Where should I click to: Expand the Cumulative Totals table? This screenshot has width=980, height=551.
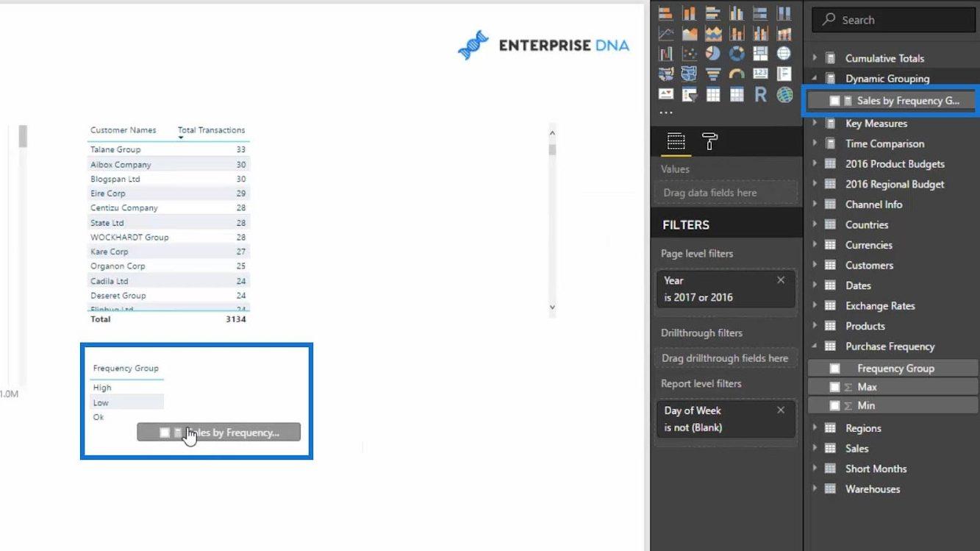[x=815, y=58]
